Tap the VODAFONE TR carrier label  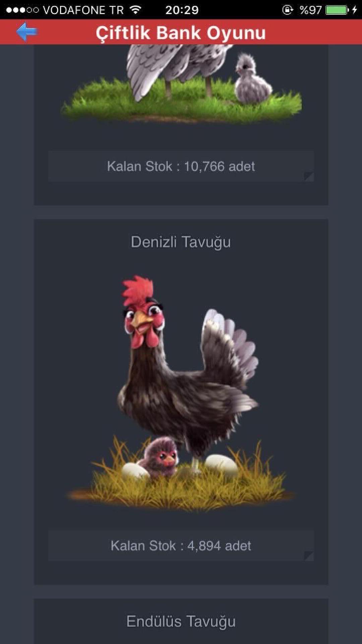coord(83,10)
